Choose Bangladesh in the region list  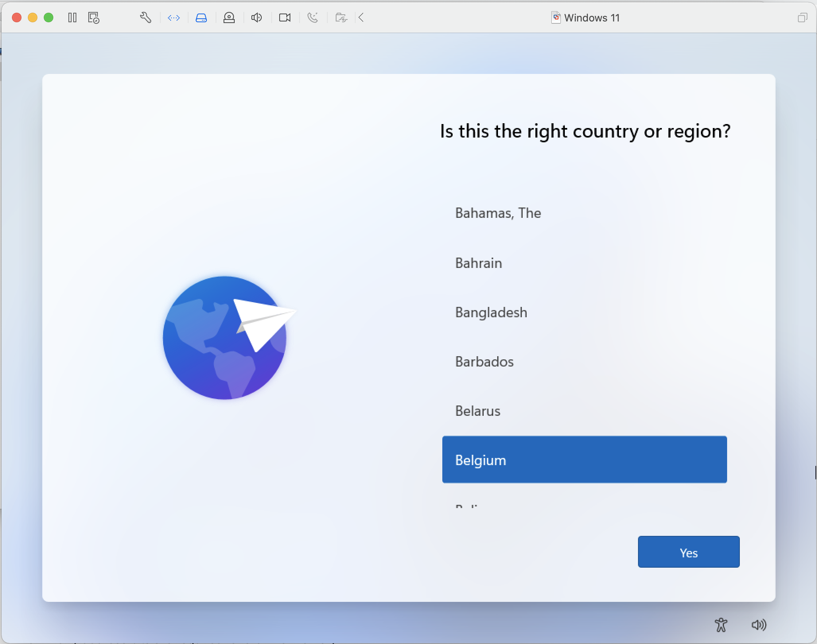(x=491, y=312)
